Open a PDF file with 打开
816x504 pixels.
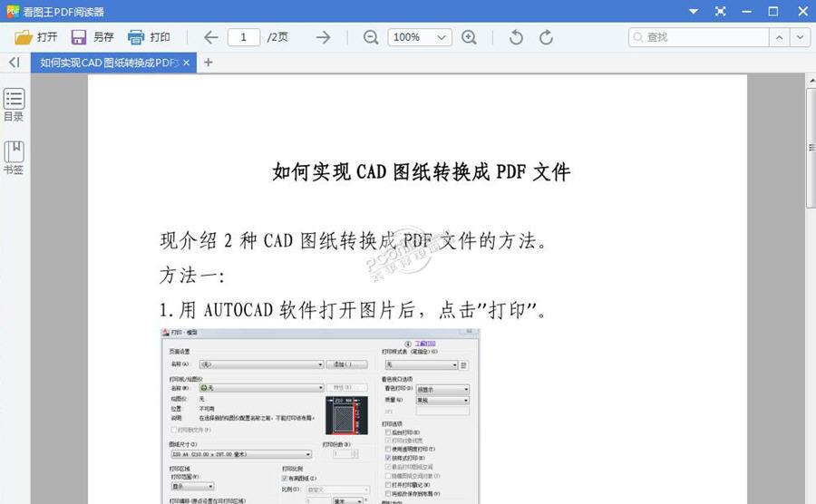coord(35,37)
